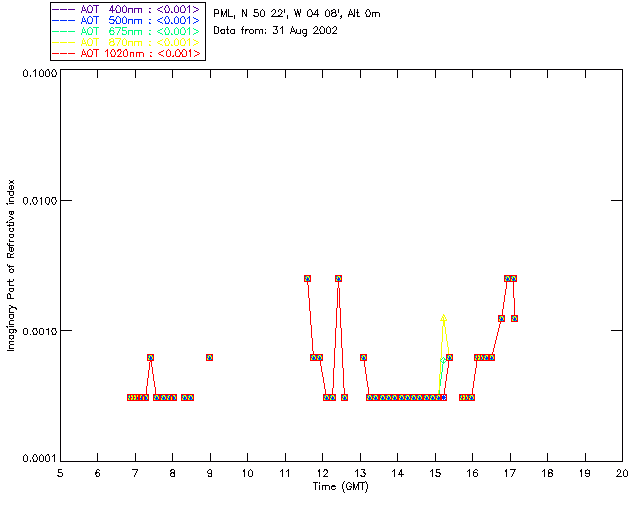Click the AOT 675nm legend entry
Screen dimensions: 640x512
tap(127, 31)
